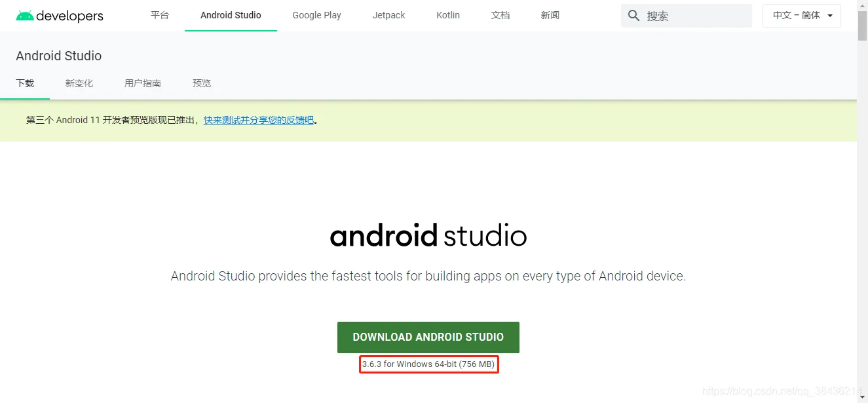Viewport: 868px width, 403px height.
Task: Switch to the 预览 sub-tab
Action: (202, 83)
